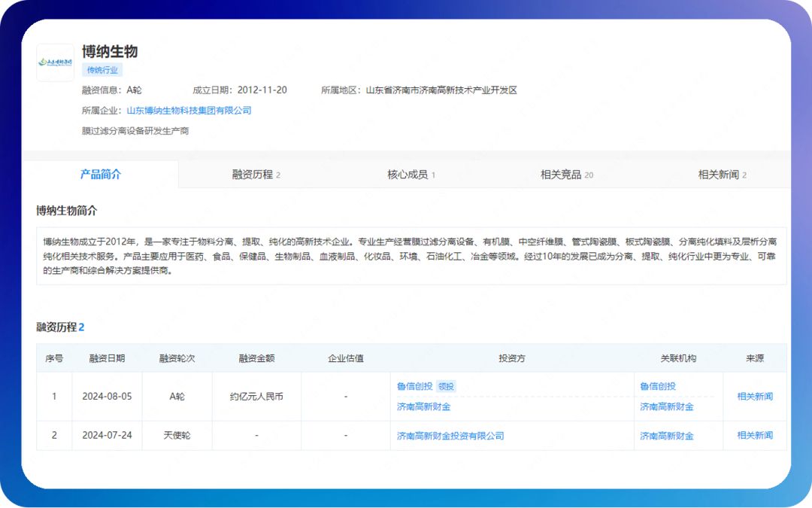Viewport: 812px width, 508px height.
Task: Select the 2024-07-24 financing date cell
Action: tap(108, 436)
